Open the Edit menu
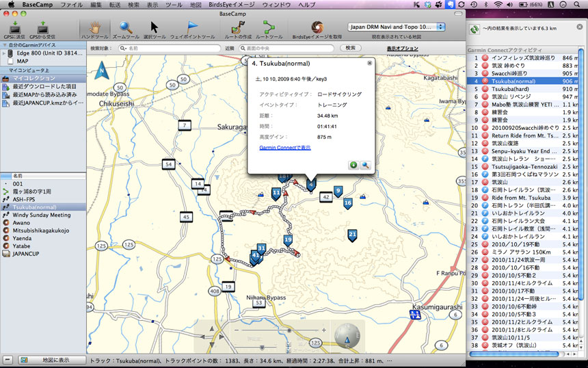Image resolution: width=588 pixels, height=368 pixels. [x=96, y=5]
